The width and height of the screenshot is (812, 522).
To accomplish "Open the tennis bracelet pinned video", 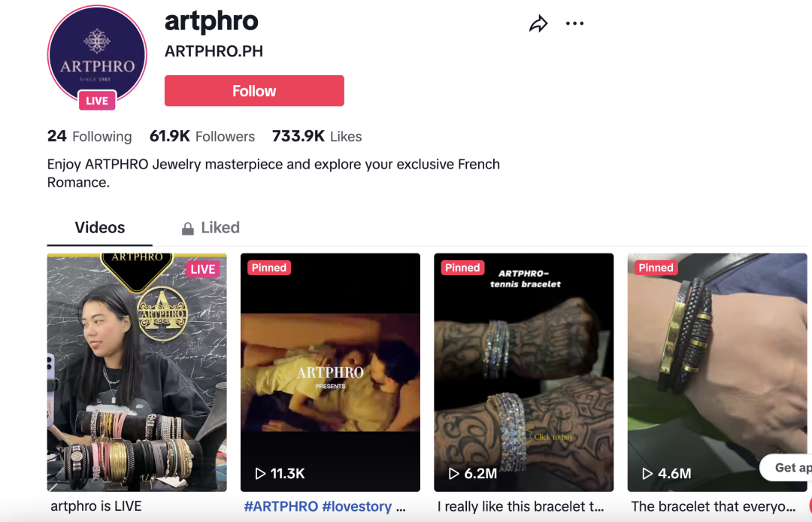I will coord(523,372).
